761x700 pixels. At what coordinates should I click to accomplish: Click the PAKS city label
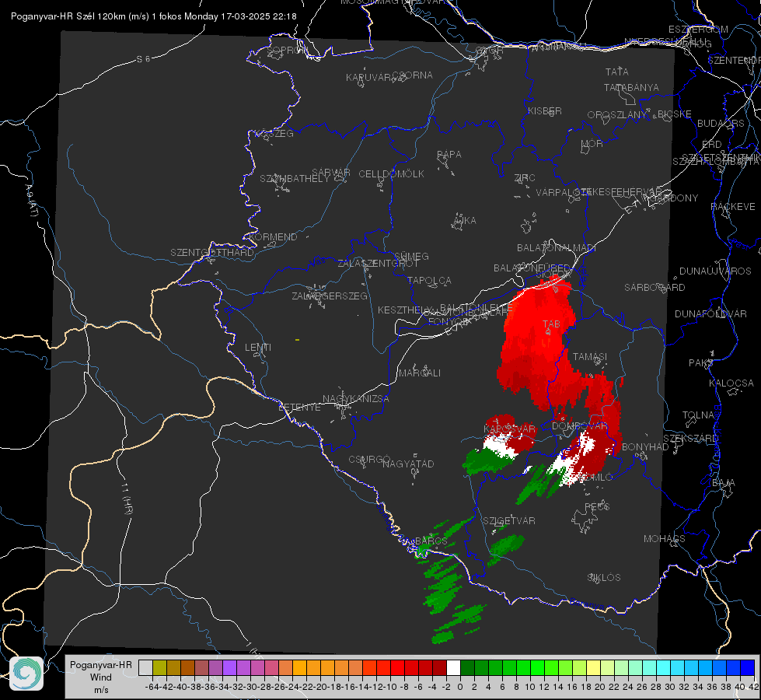click(701, 363)
